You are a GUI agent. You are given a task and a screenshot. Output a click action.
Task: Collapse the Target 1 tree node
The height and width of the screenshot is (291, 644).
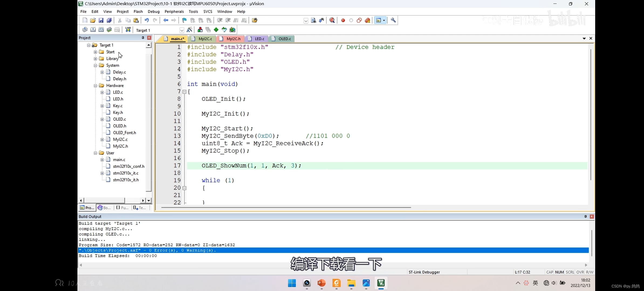tap(88, 45)
